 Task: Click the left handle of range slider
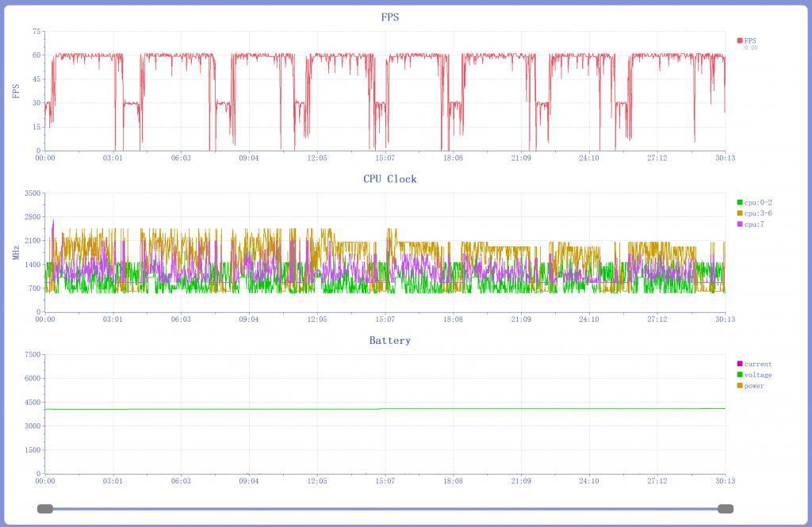pyautogui.click(x=45, y=509)
